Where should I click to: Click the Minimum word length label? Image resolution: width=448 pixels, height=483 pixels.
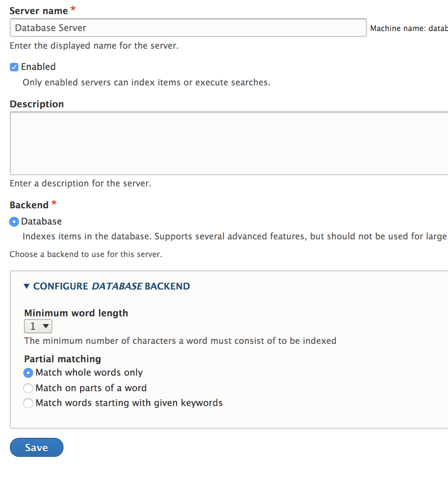(76, 313)
